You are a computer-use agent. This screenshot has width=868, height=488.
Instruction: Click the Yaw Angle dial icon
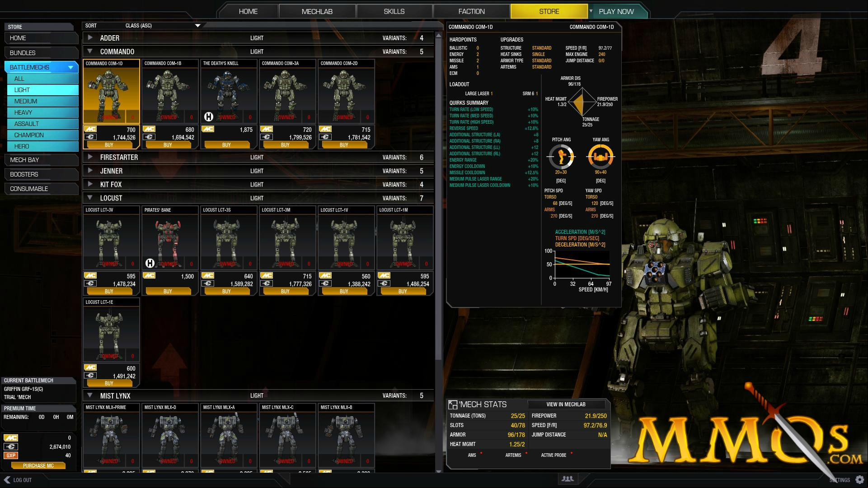601,157
